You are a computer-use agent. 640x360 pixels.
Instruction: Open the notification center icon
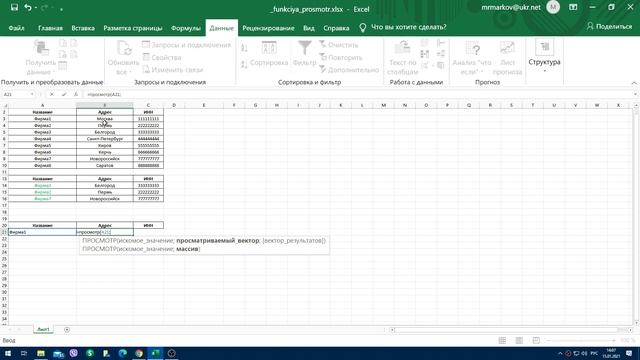629,353
